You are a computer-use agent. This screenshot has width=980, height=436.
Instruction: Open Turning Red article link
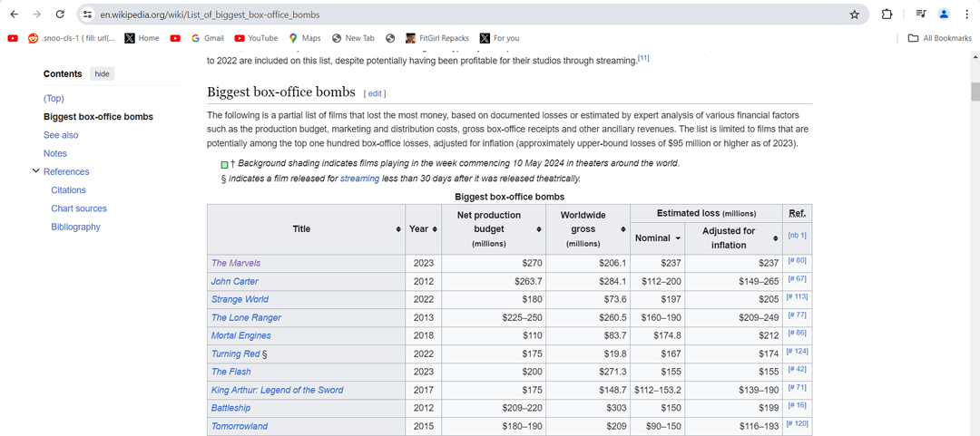235,354
